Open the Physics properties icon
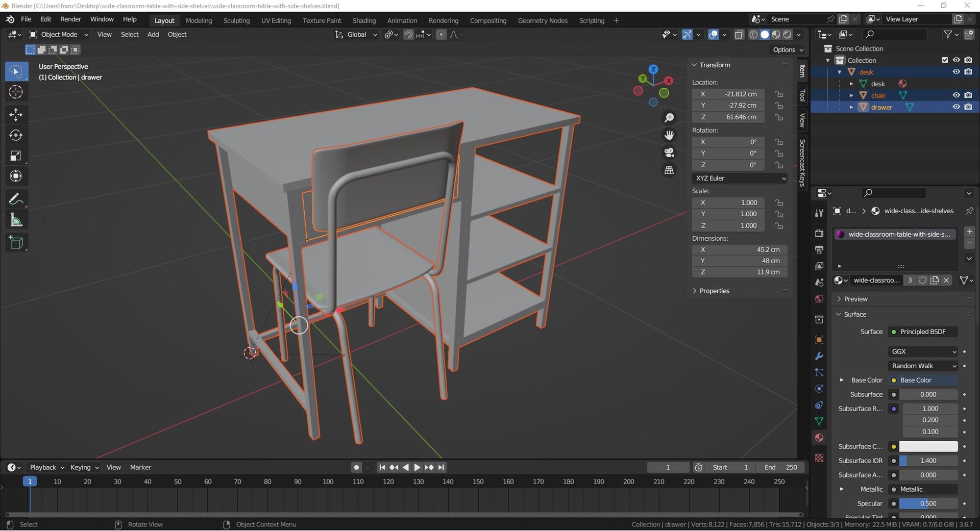980x531 pixels. [819, 389]
